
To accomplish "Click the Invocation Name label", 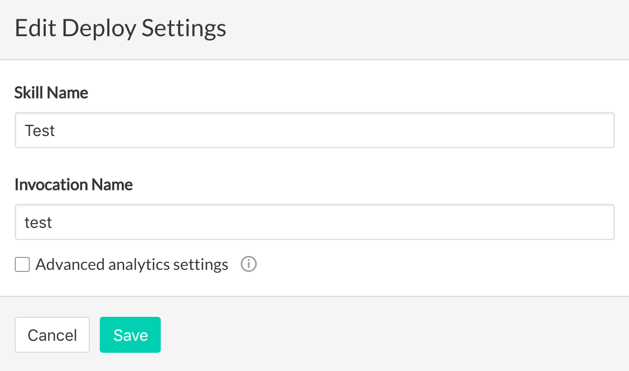I will coord(73,184).
